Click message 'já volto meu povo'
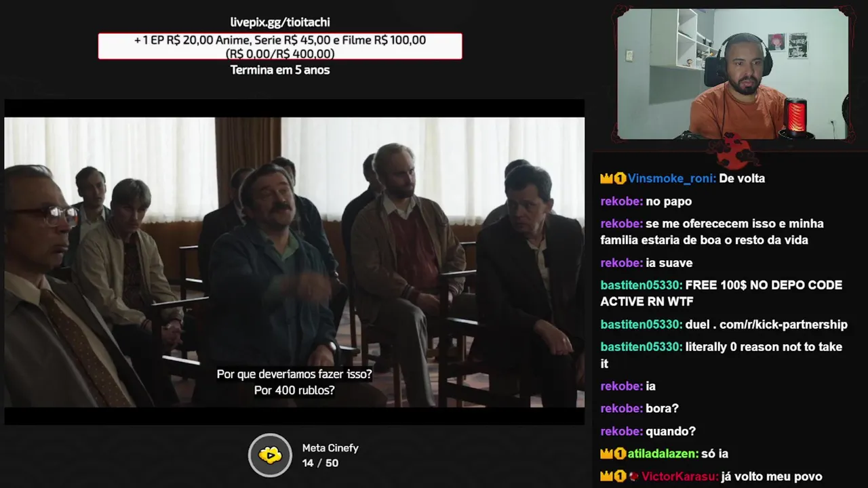The height and width of the screenshot is (488, 868). tap(772, 477)
